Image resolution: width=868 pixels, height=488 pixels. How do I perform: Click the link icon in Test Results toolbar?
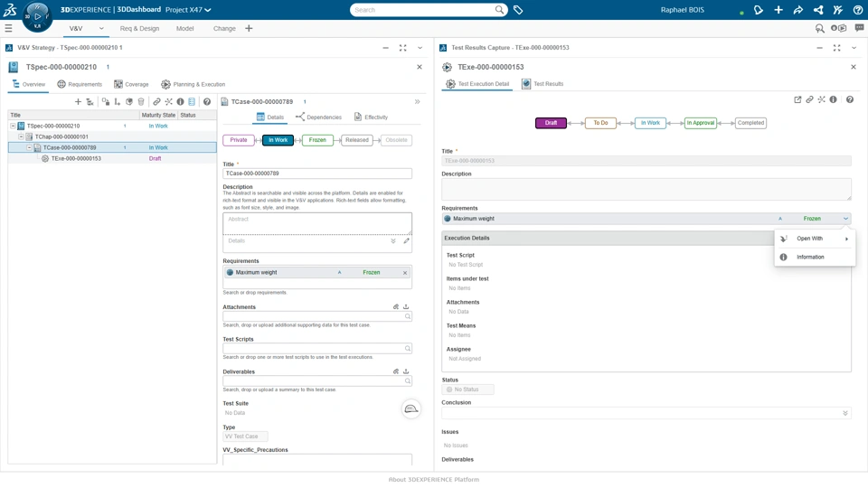tap(809, 99)
